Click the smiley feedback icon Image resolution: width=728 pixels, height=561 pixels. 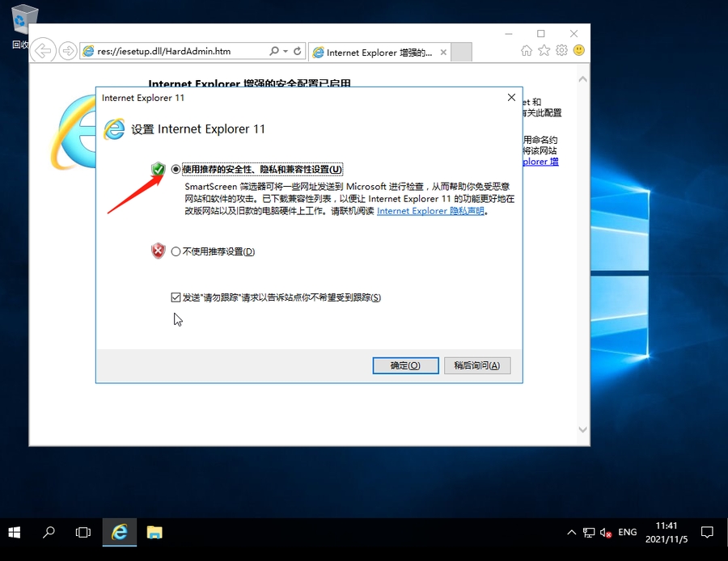pyautogui.click(x=578, y=50)
